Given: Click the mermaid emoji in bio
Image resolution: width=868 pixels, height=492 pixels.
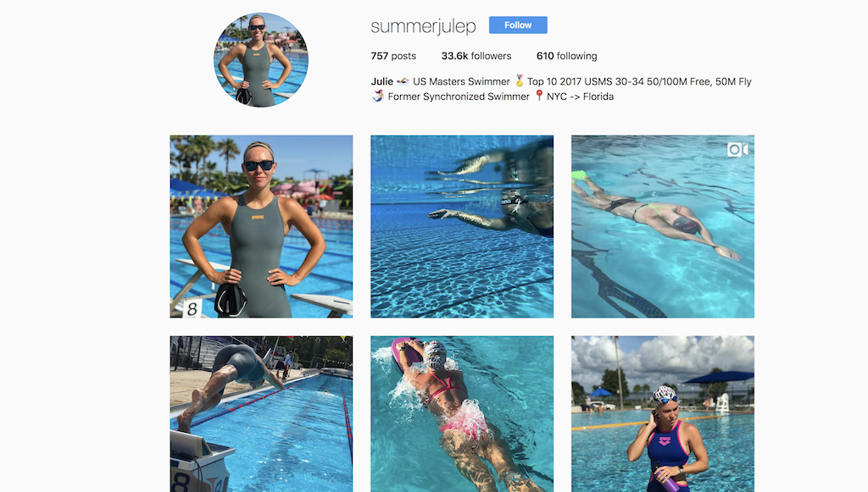Looking at the screenshot, I should point(377,97).
